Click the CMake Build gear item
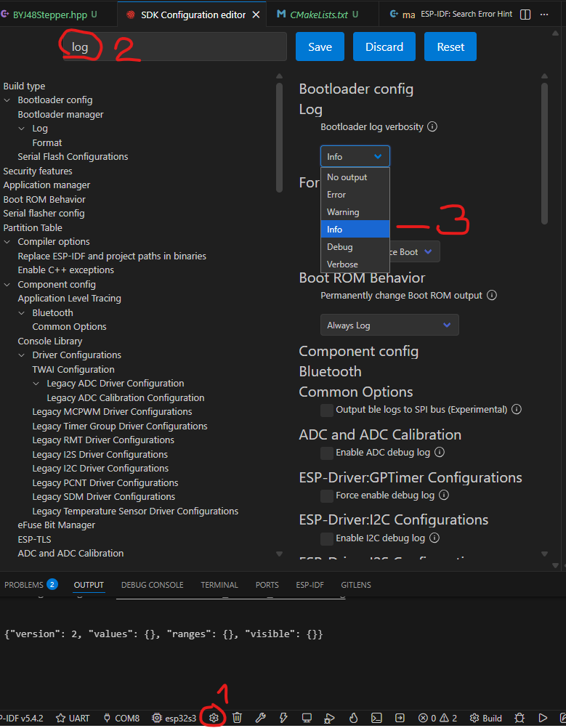566x728 pixels. point(485,719)
